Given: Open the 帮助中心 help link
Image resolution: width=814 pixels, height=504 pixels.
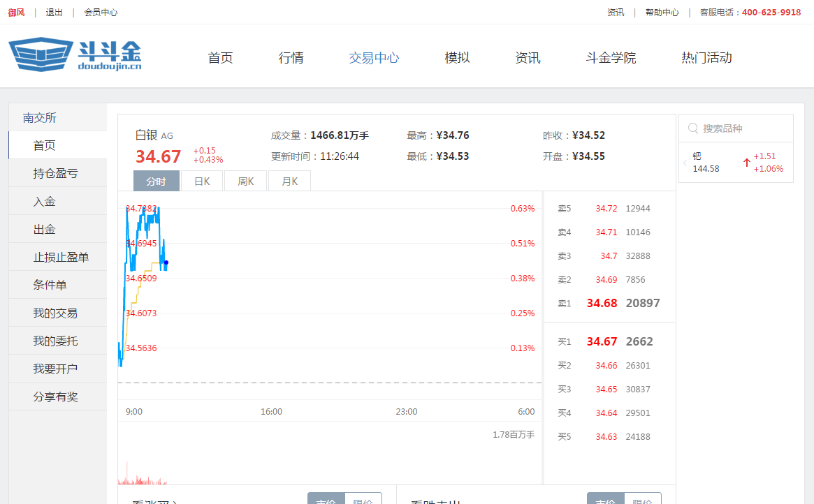Looking at the screenshot, I should pyautogui.click(x=662, y=12).
